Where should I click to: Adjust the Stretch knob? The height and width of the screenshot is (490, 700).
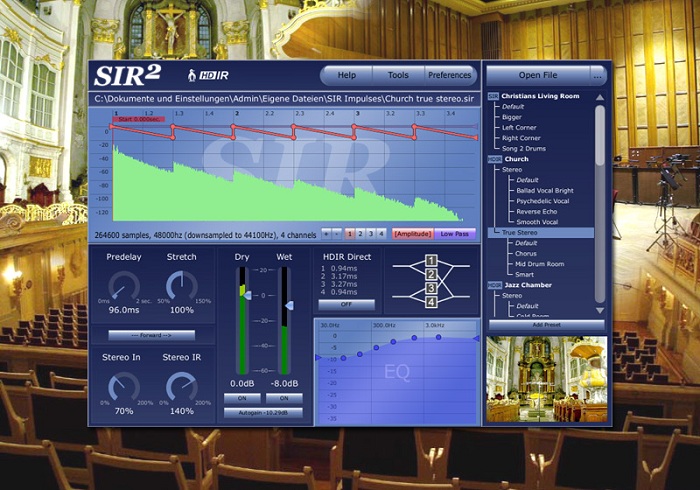pos(182,286)
